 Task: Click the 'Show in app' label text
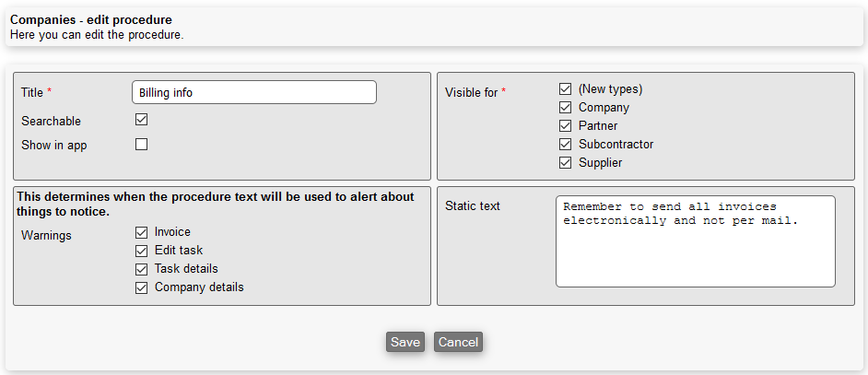click(53, 145)
